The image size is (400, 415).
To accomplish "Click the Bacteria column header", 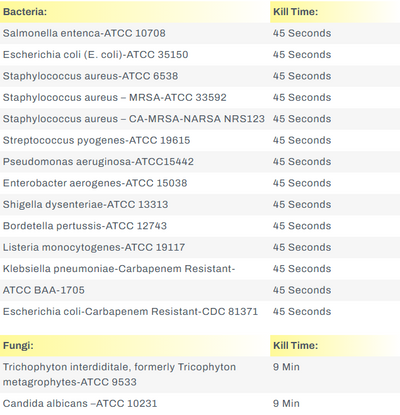I will [25, 12].
